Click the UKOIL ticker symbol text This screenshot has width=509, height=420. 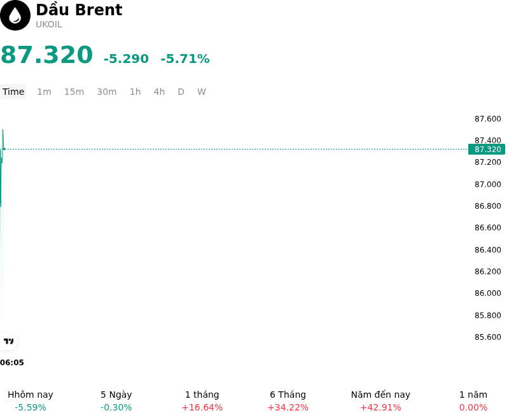(49, 25)
